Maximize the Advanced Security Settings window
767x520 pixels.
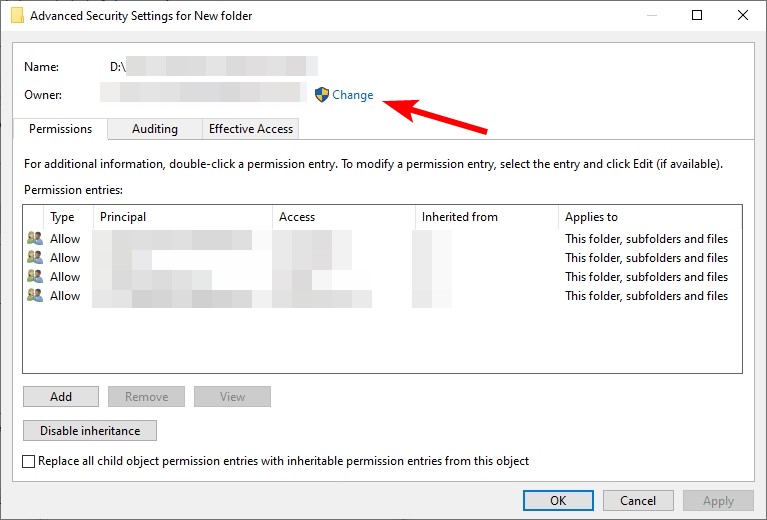click(697, 15)
